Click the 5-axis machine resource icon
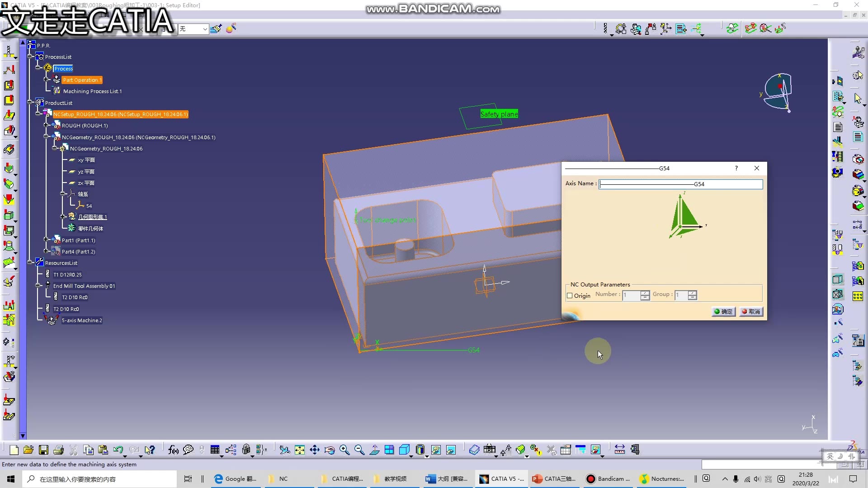Image resolution: width=868 pixels, height=488 pixels. pos(50,320)
